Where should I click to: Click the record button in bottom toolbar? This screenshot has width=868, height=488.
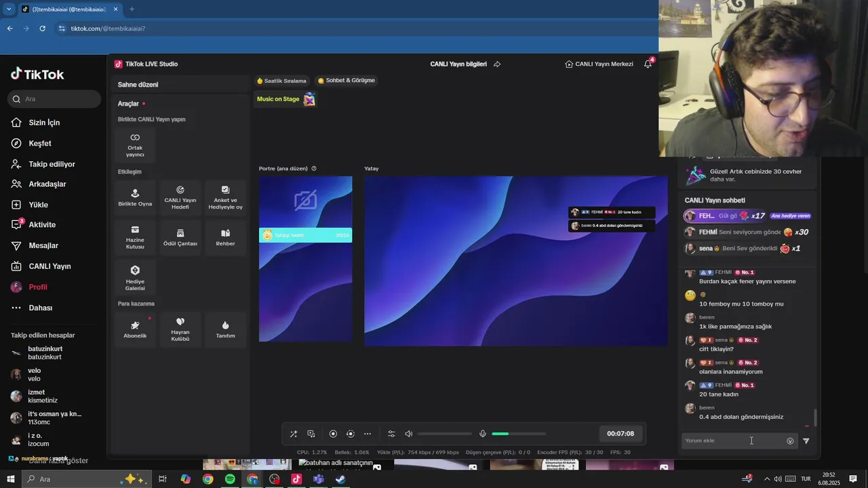pyautogui.click(x=333, y=434)
